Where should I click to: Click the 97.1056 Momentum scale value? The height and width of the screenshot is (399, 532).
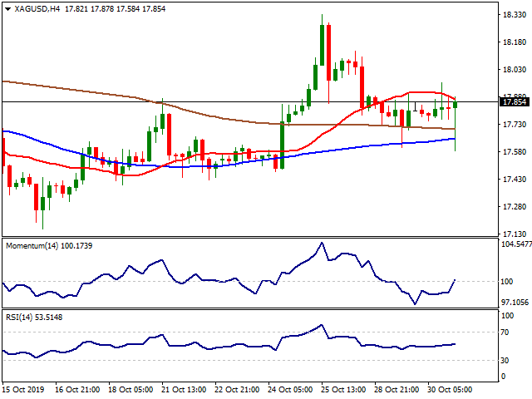click(515, 302)
